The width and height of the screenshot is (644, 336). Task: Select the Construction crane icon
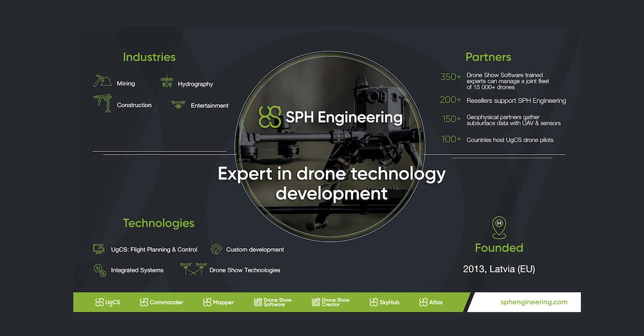[103, 104]
